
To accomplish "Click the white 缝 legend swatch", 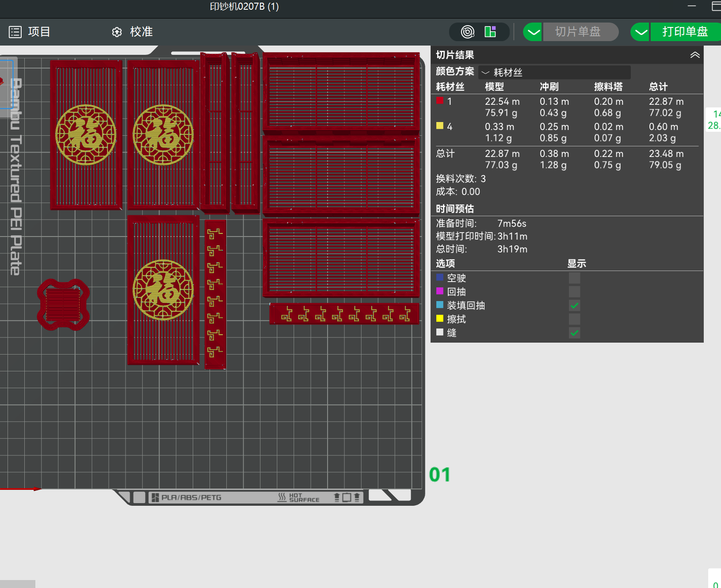I will pos(440,332).
